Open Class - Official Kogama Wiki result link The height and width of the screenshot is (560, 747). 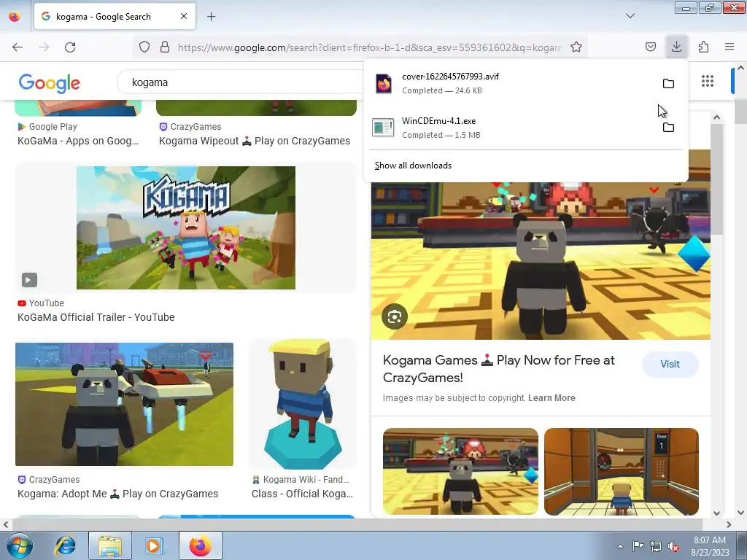click(302, 494)
